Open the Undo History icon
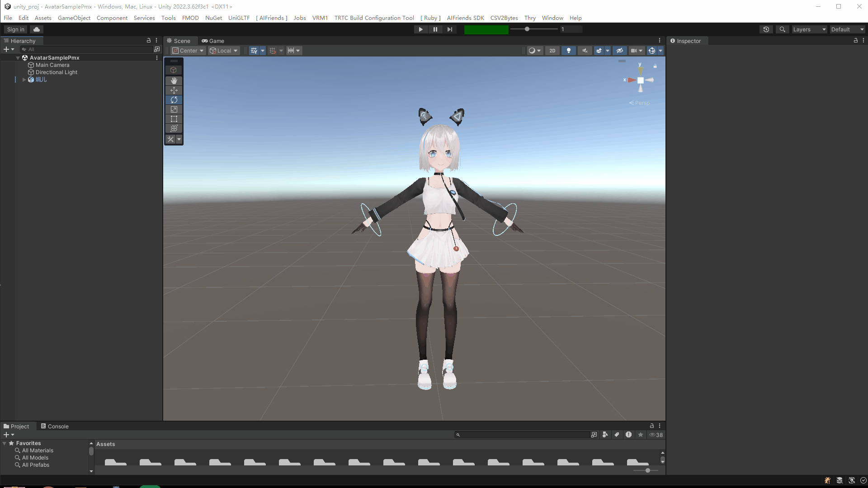 [x=766, y=29]
